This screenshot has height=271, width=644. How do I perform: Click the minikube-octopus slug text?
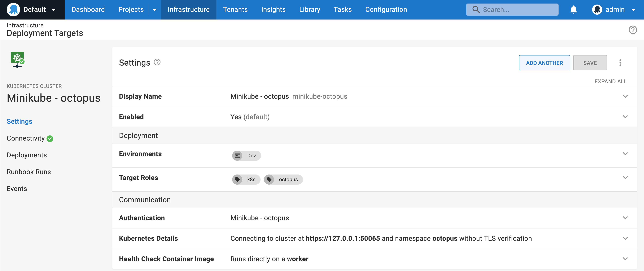click(320, 96)
